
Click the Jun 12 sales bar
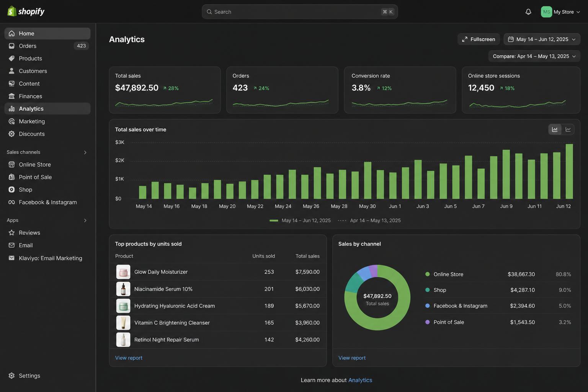pyautogui.click(x=569, y=171)
